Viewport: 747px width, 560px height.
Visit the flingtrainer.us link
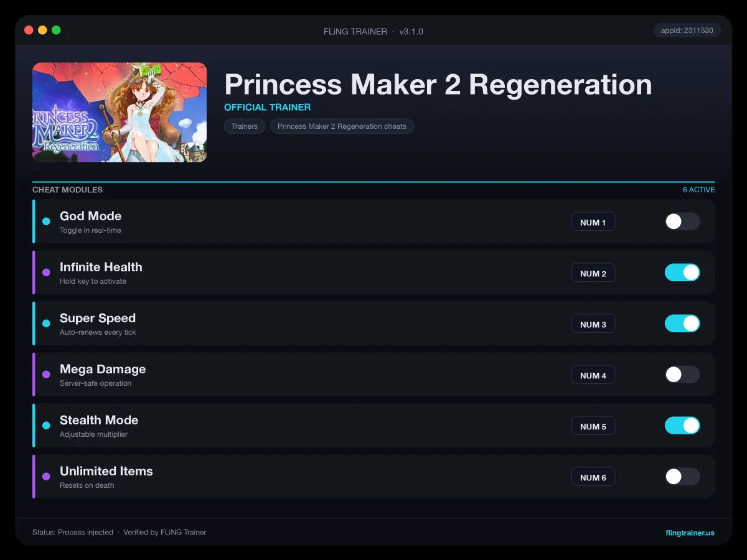click(x=690, y=533)
